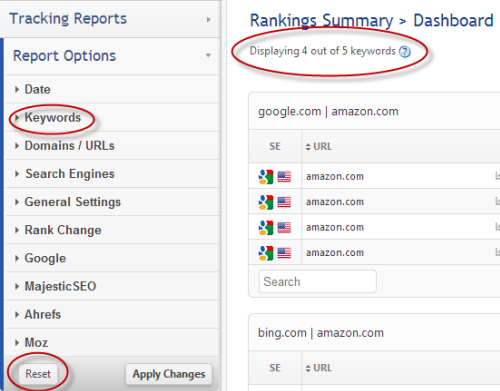Image resolution: width=500 pixels, height=391 pixels.
Task: Click the chart icon at end of first row
Action: point(497,176)
